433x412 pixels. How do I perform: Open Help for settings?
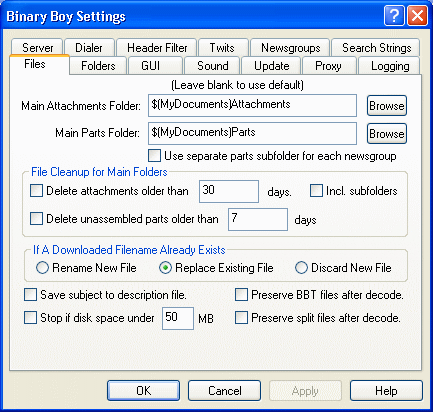coord(386,390)
